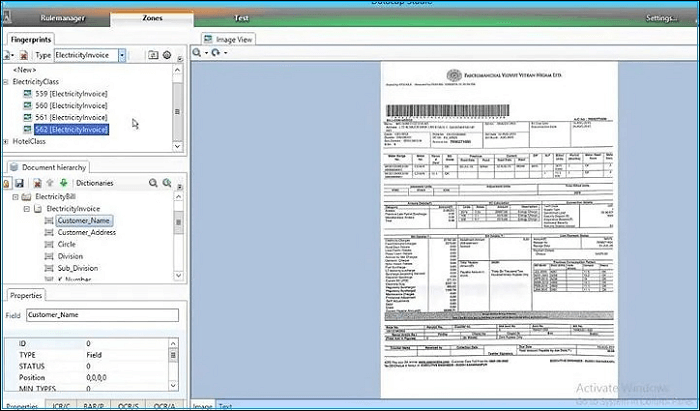Select the Customer_Name field
The height and width of the screenshot is (411, 700).
pyautogui.click(x=83, y=220)
